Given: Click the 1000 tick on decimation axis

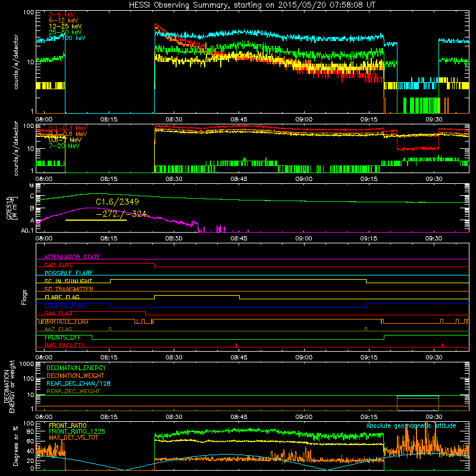Looking at the screenshot, I should click(x=27, y=364).
